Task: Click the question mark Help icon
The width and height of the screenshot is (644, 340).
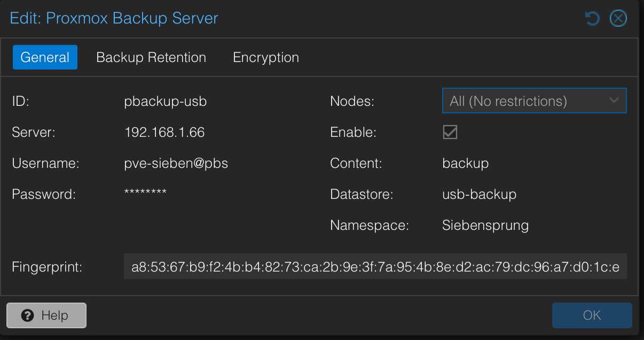Action: pos(28,315)
